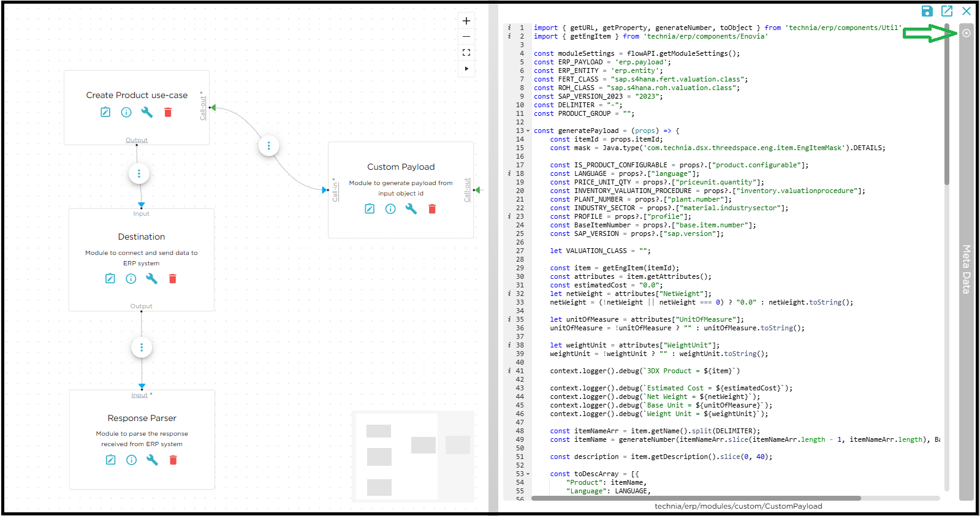Open settings wrench for Destination module

152,279
